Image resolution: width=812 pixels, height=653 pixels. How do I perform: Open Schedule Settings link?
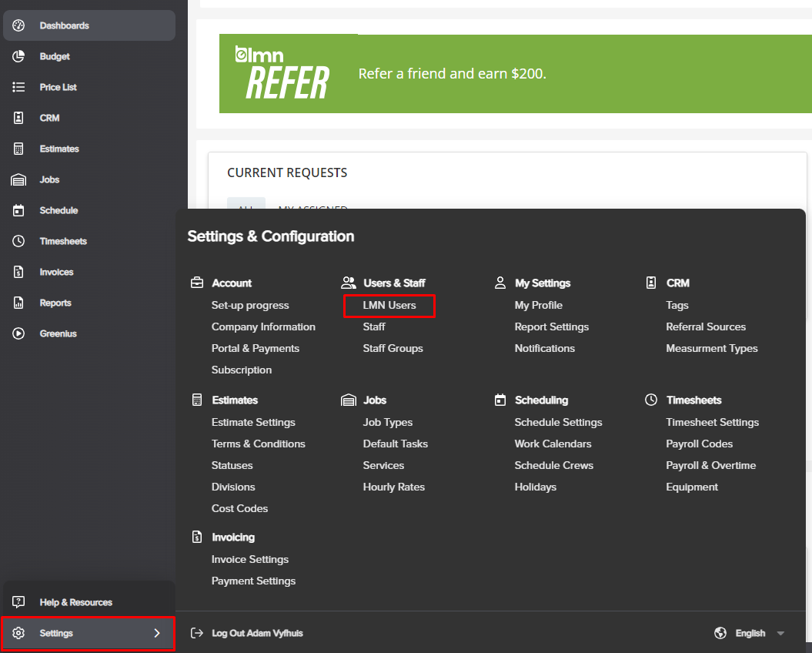tap(558, 423)
